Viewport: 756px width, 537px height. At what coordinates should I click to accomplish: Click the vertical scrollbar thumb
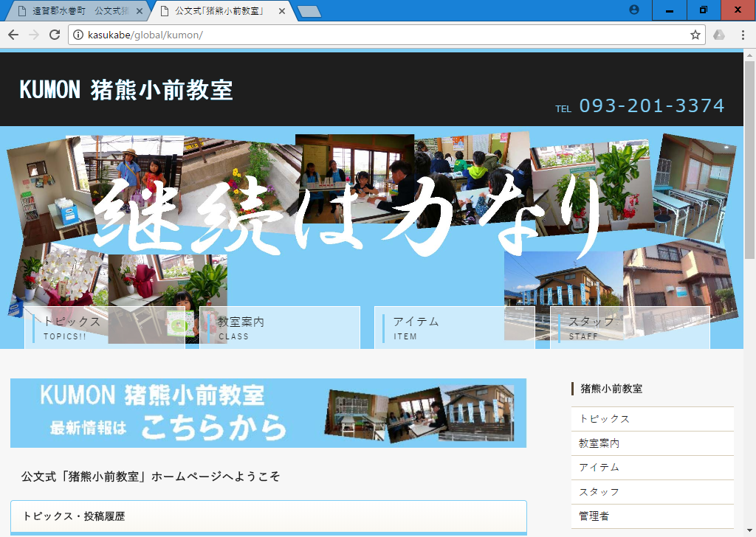[750, 160]
